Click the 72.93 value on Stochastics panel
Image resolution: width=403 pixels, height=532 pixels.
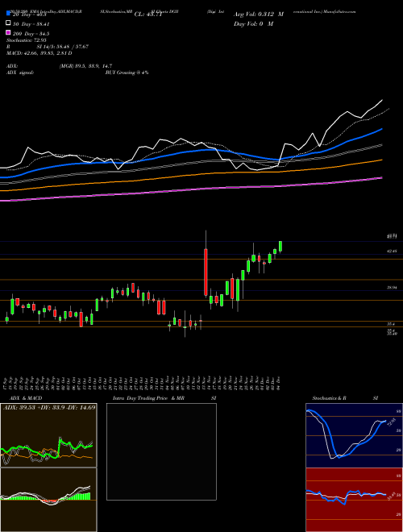click(x=390, y=422)
